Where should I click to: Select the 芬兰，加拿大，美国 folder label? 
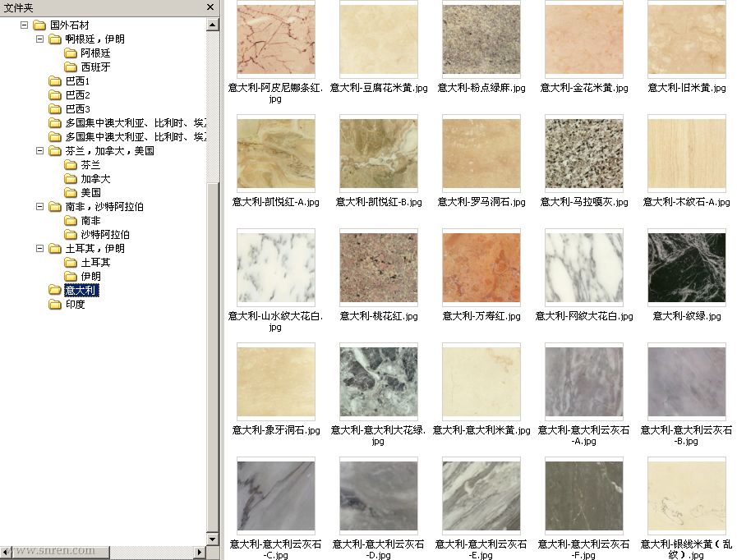[110, 151]
